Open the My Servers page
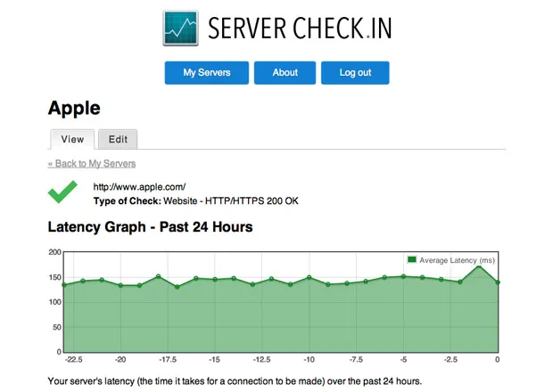This screenshot has height=392, width=553. point(207,72)
